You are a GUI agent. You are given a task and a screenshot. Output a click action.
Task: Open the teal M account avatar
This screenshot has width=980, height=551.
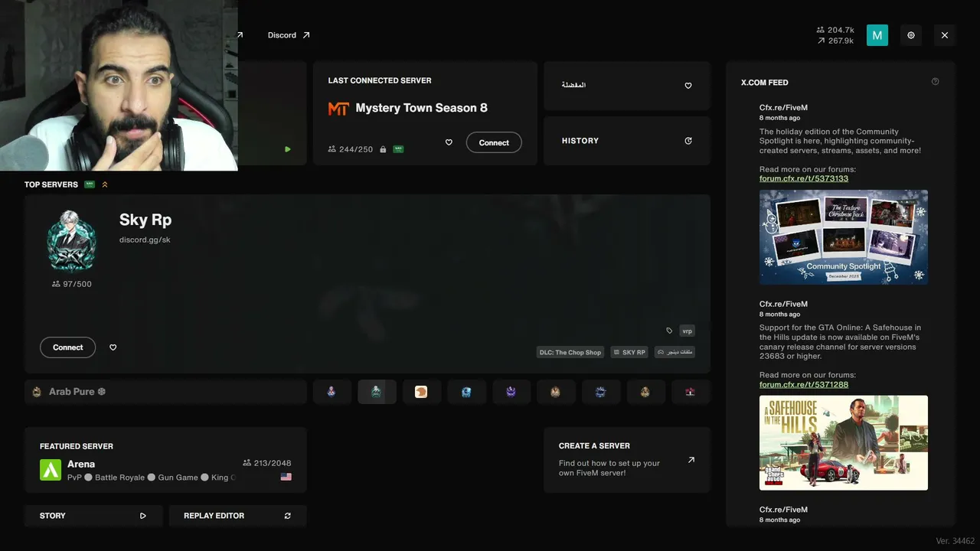click(877, 35)
